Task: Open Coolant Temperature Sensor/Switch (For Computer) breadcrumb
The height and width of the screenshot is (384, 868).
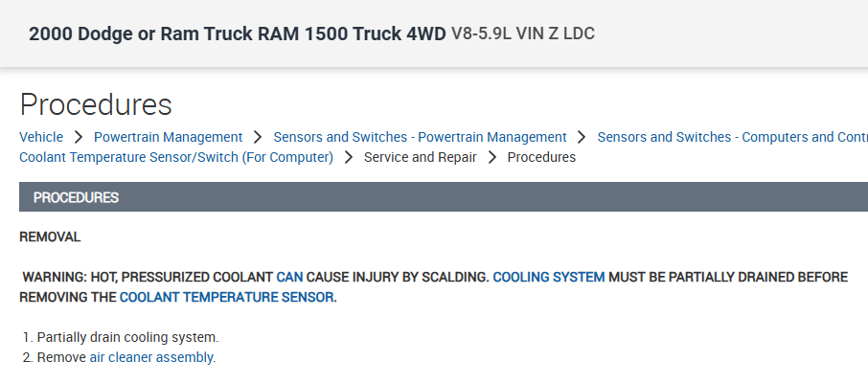Action: pos(176,157)
